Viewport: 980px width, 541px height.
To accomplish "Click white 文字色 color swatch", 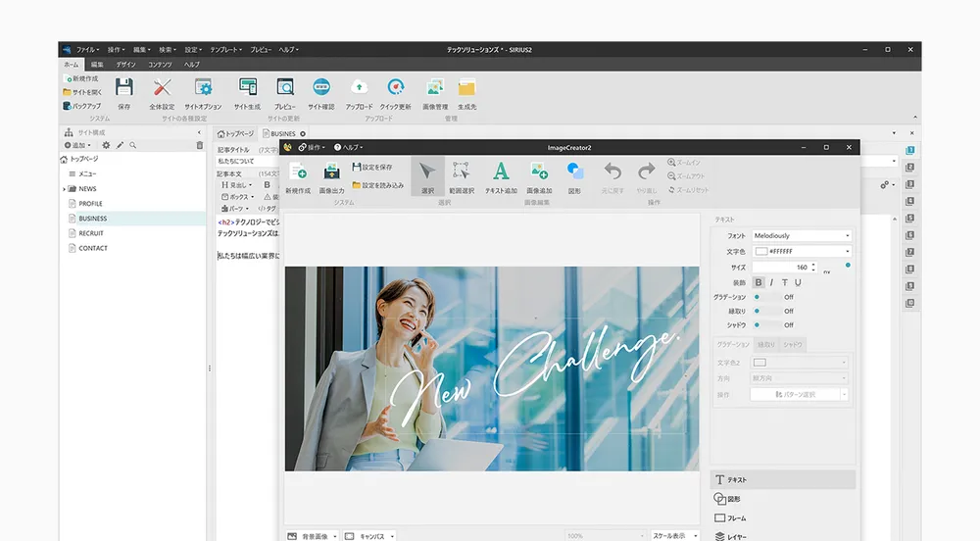I will coord(761,251).
